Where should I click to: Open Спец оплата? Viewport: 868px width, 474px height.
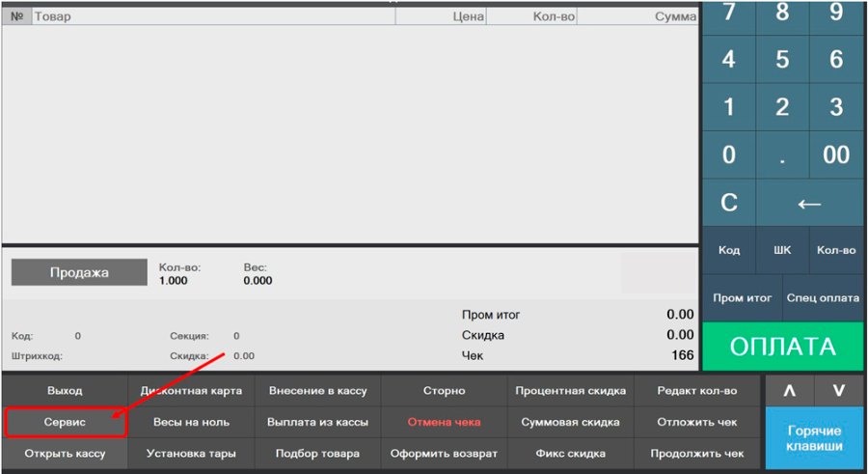[x=824, y=297]
